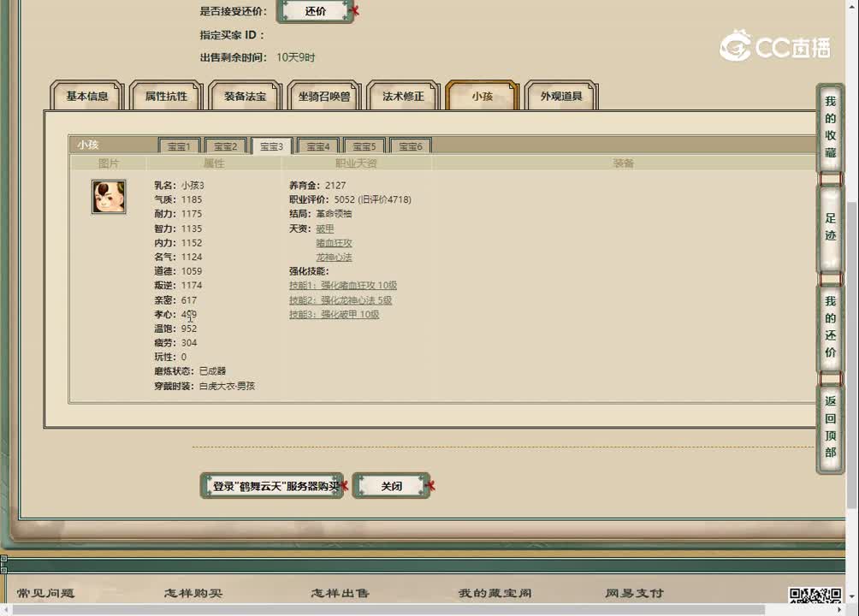Open 技能1 强化嗜血狂攻 10级 link

click(343, 286)
